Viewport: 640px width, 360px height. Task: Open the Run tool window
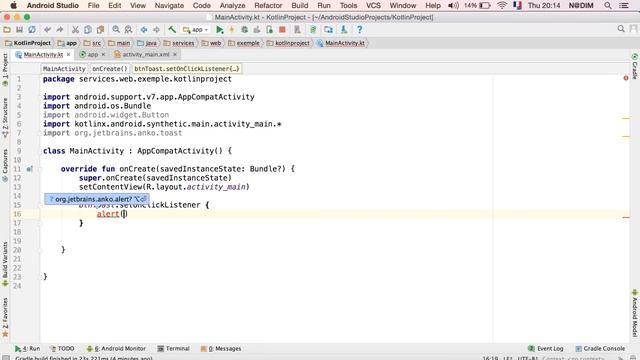[x=28, y=349]
